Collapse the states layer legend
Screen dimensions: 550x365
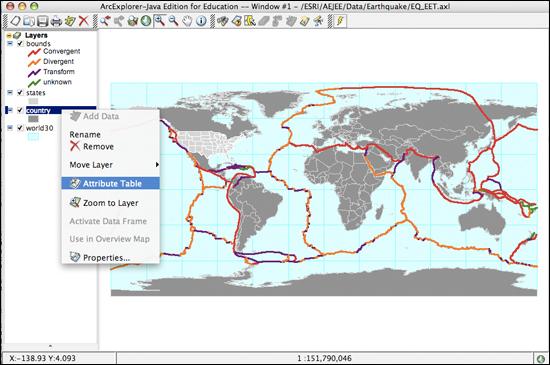(x=10, y=93)
